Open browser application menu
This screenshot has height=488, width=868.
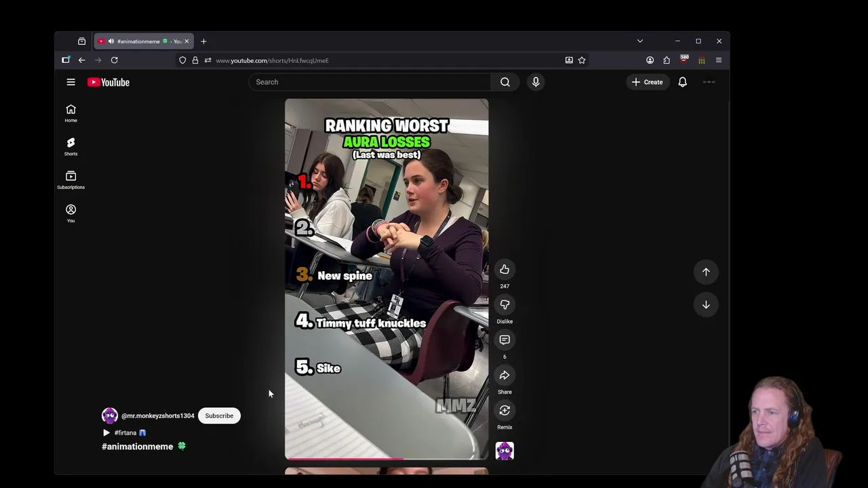point(719,60)
